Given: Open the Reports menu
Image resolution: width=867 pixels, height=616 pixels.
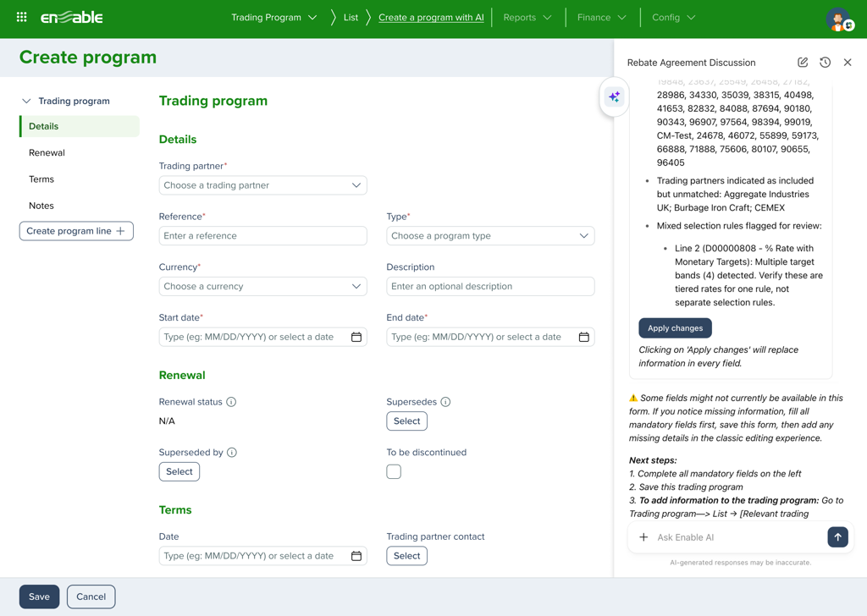Looking at the screenshot, I should point(527,18).
